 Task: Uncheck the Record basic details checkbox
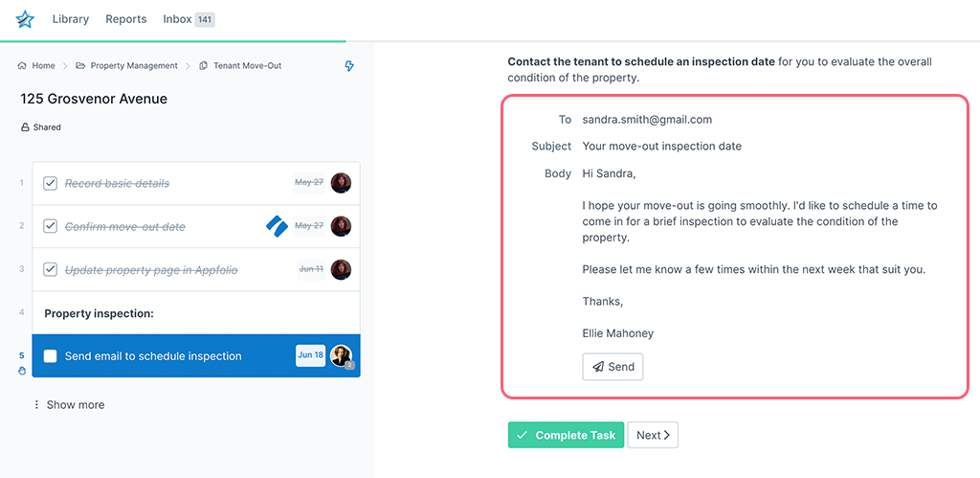pos(51,183)
